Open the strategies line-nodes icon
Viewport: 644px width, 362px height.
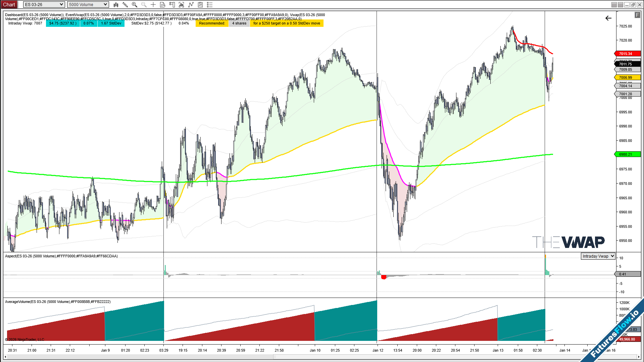[x=191, y=5]
